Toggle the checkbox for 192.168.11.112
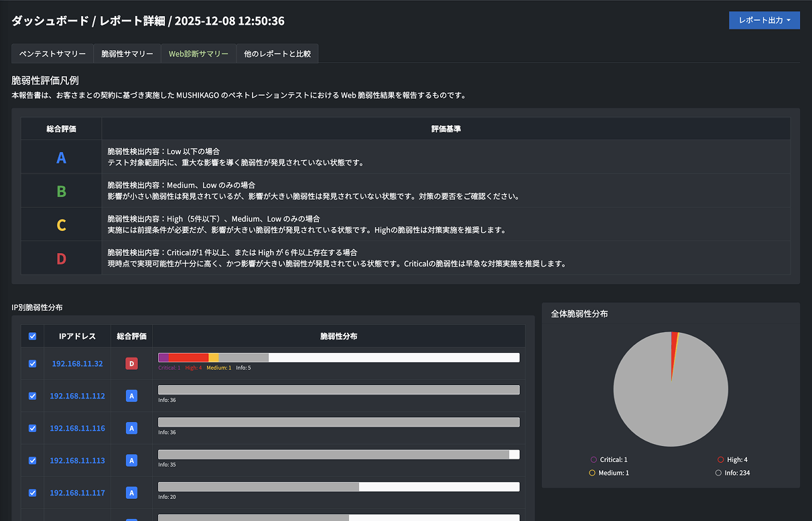812x521 pixels. coord(32,395)
